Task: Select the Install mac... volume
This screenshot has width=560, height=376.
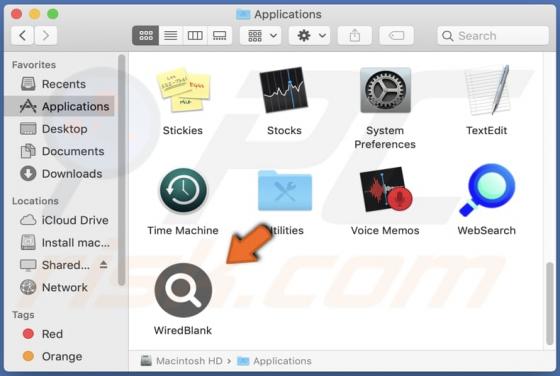Action: coord(60,243)
